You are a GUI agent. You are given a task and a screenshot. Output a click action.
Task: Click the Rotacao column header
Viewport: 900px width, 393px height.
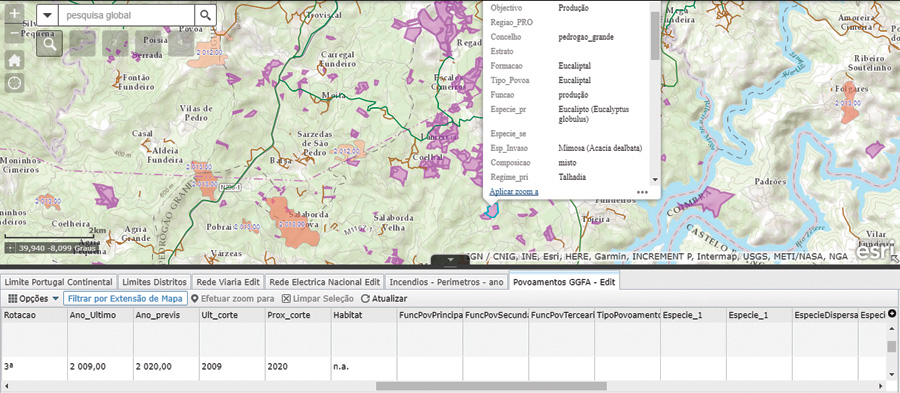(33, 314)
